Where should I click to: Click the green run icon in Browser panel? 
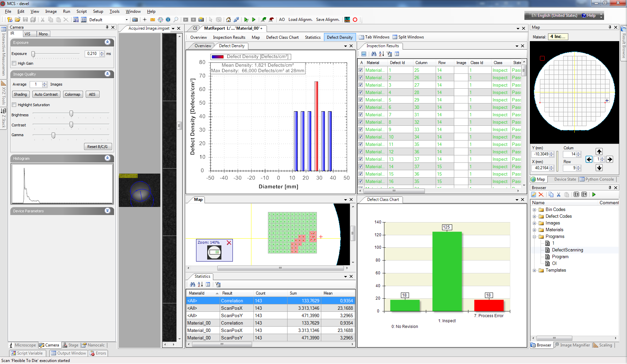pos(594,194)
